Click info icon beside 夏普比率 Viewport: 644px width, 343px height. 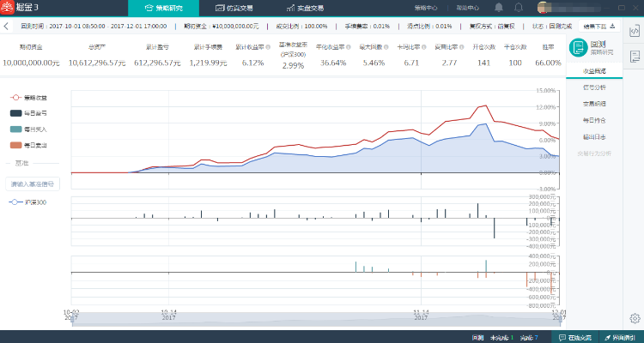(x=462, y=47)
